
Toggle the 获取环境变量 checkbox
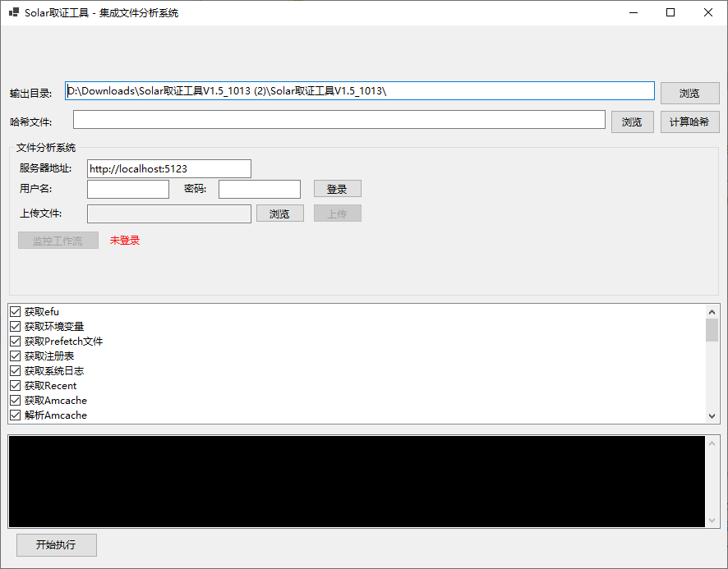click(15, 327)
